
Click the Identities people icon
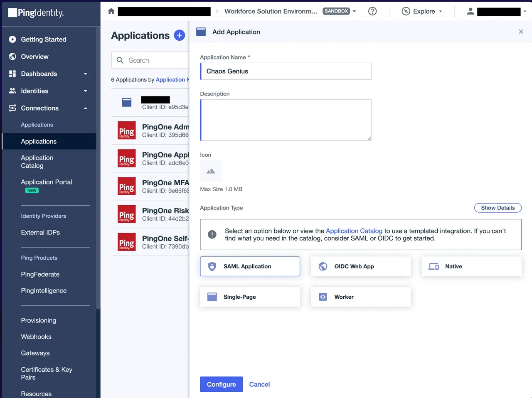tap(12, 91)
